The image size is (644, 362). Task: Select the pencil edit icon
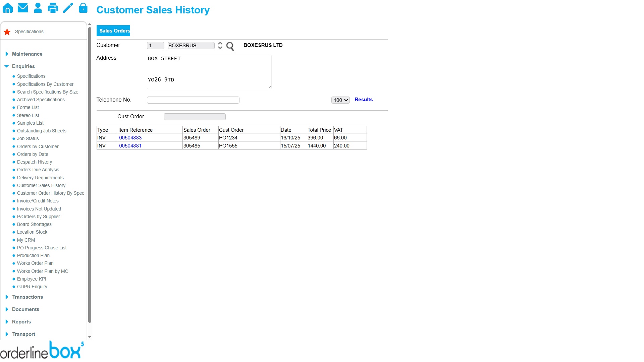click(x=68, y=8)
